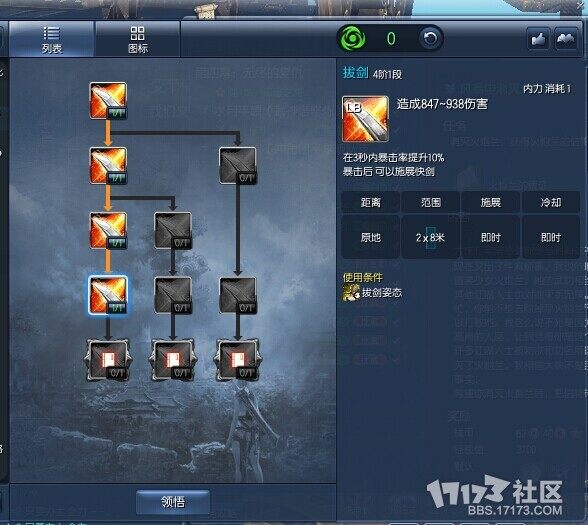Select the top 拔剑 skill node
Screen dimensions: 588x525
point(108,101)
